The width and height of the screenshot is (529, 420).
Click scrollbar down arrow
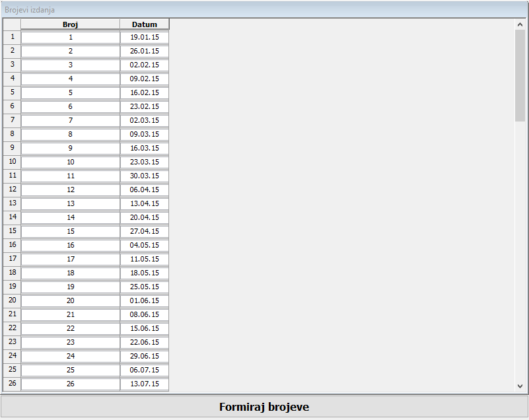coord(520,386)
